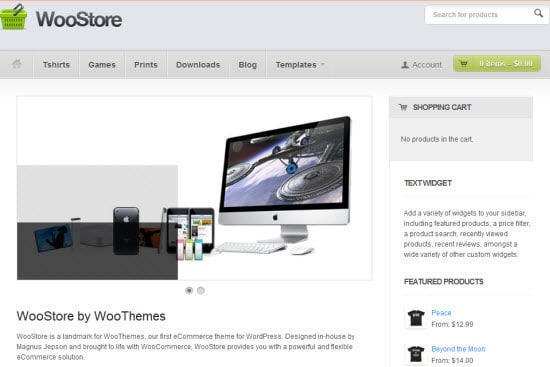This screenshot has height=367, width=550.
Task: Visit the Blog page
Action: (248, 65)
